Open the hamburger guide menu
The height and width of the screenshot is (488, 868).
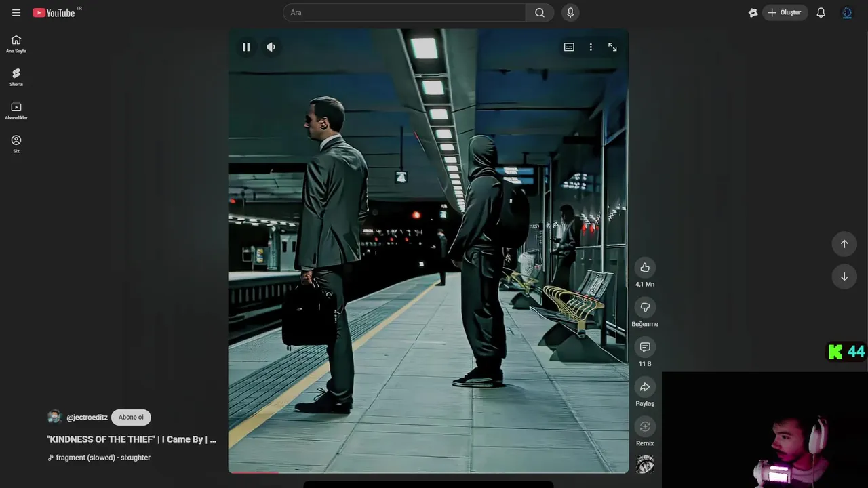[16, 12]
